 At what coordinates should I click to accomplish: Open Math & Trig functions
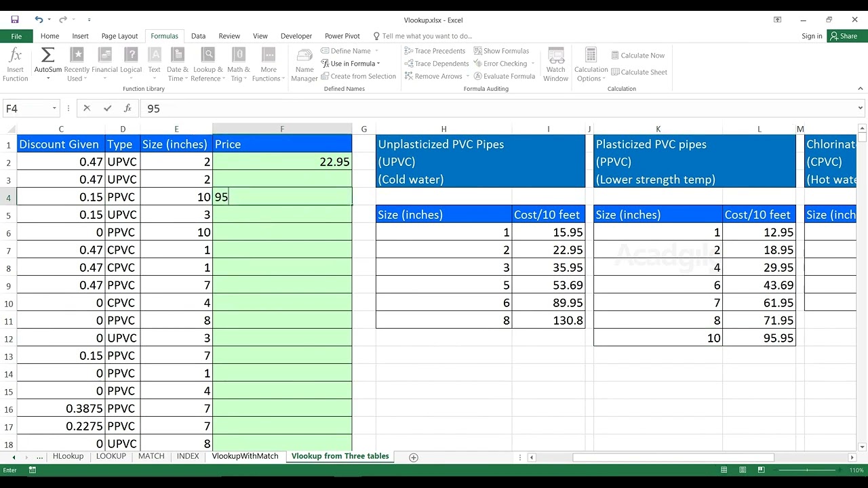238,65
